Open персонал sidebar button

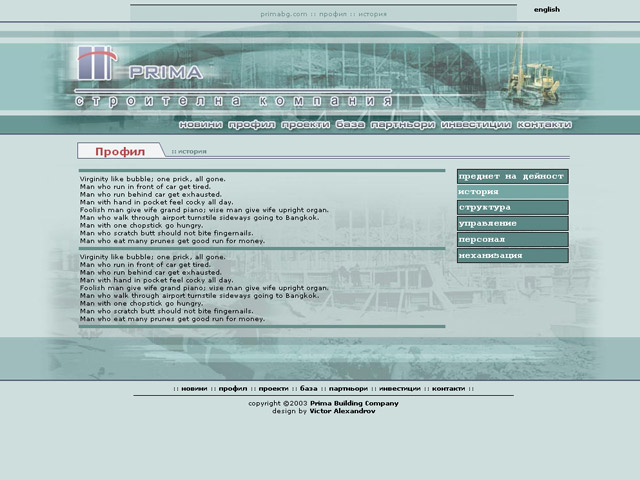pos(513,239)
